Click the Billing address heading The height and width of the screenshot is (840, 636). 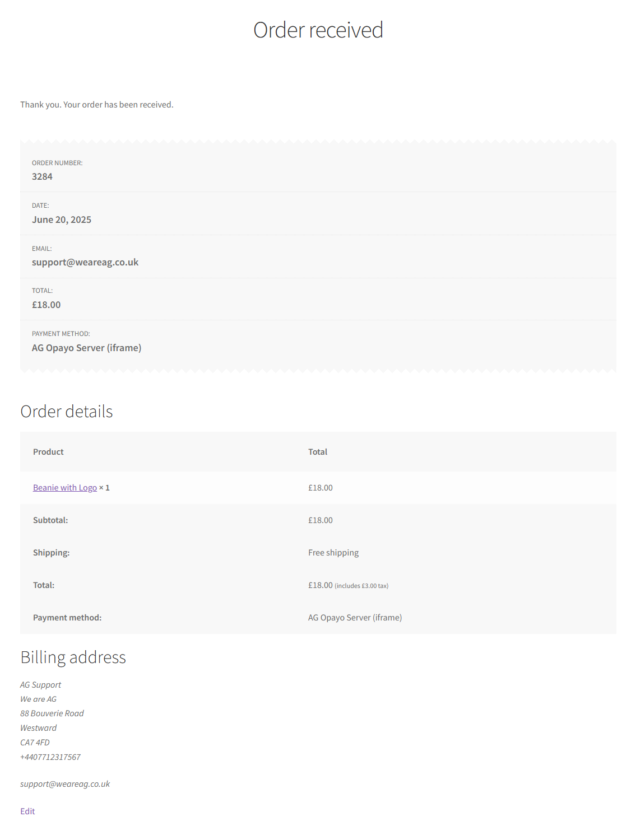click(73, 657)
